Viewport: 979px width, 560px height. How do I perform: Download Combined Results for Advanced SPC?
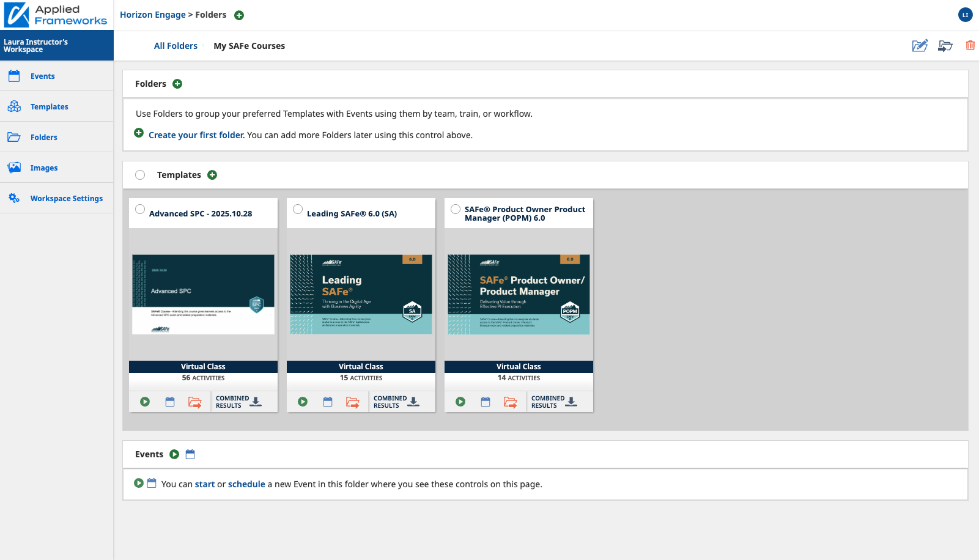click(x=239, y=402)
